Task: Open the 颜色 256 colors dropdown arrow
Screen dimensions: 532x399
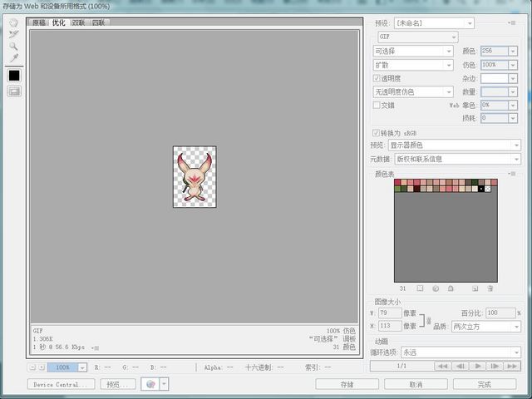Action: pos(513,52)
